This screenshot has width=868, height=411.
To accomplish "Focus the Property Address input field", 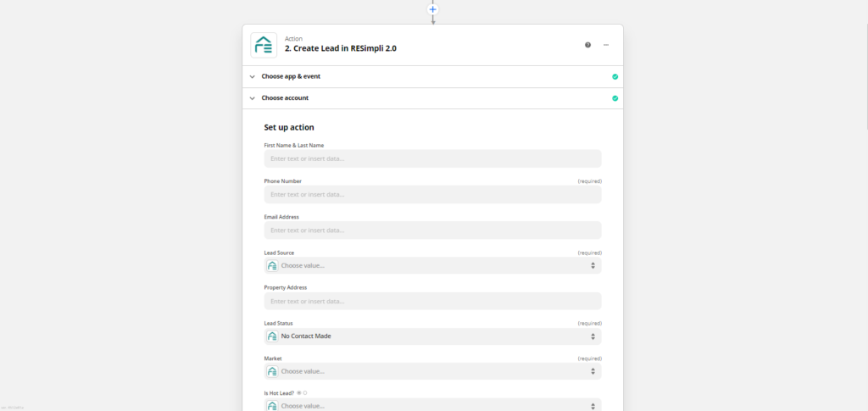I will tap(433, 301).
